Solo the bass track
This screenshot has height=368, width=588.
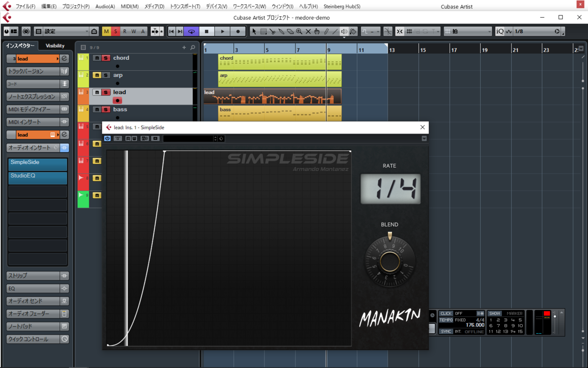[x=106, y=109]
